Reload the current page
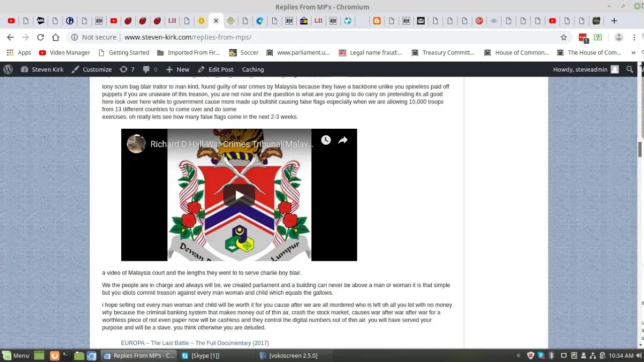The image size is (644, 362). (x=40, y=37)
